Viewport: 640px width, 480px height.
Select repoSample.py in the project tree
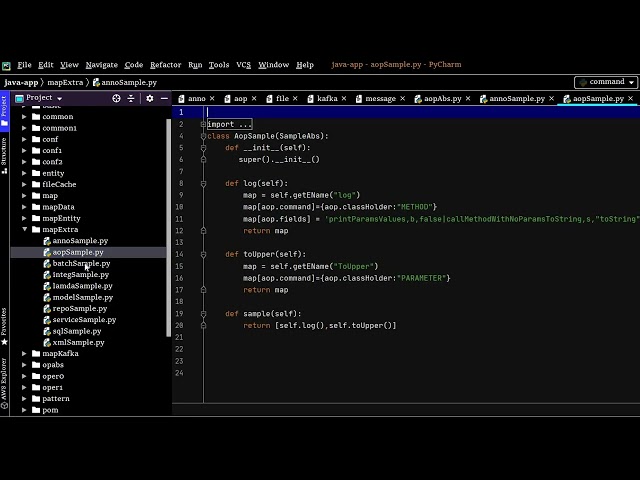(x=80, y=309)
